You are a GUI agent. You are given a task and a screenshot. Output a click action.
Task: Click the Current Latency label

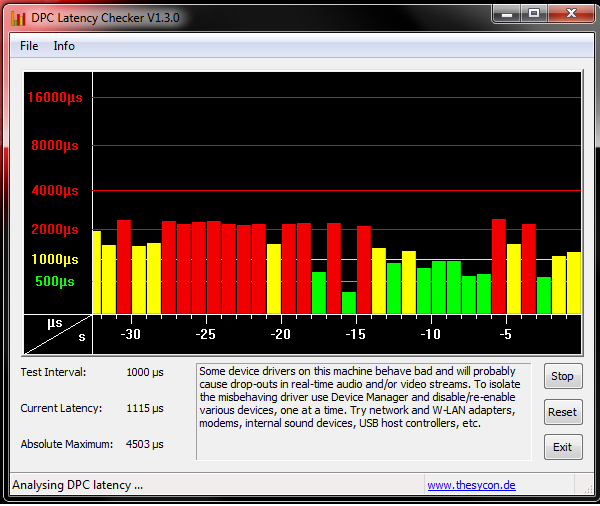[x=61, y=408]
